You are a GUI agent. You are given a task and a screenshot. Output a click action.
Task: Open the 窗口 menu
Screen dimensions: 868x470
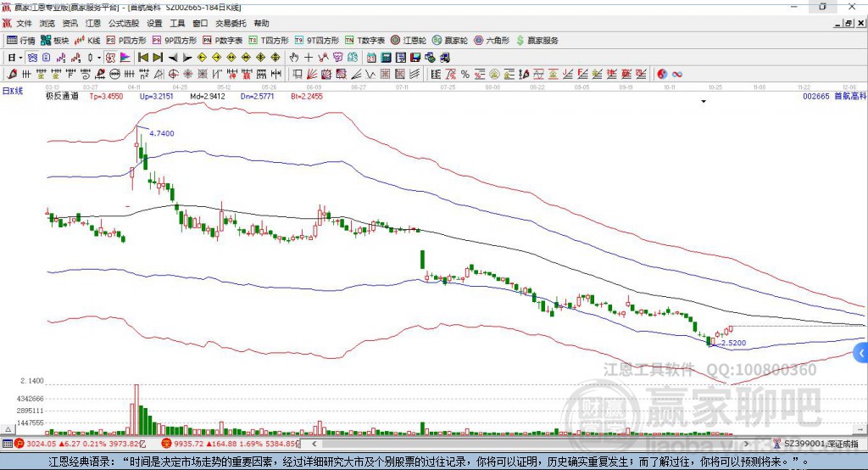(x=200, y=23)
